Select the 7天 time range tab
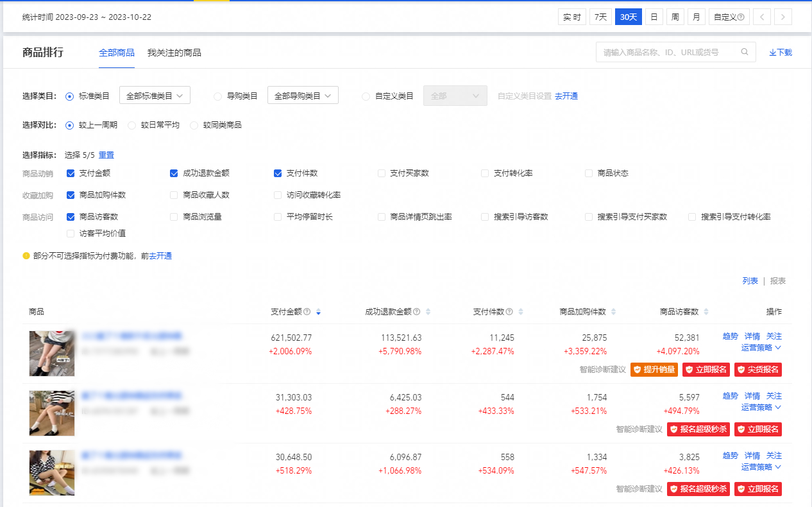The image size is (812, 507). pyautogui.click(x=600, y=17)
